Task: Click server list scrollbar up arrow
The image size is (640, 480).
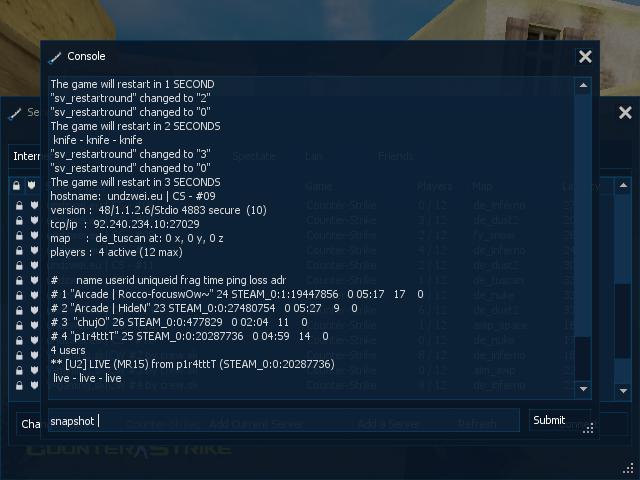Action: [623, 186]
